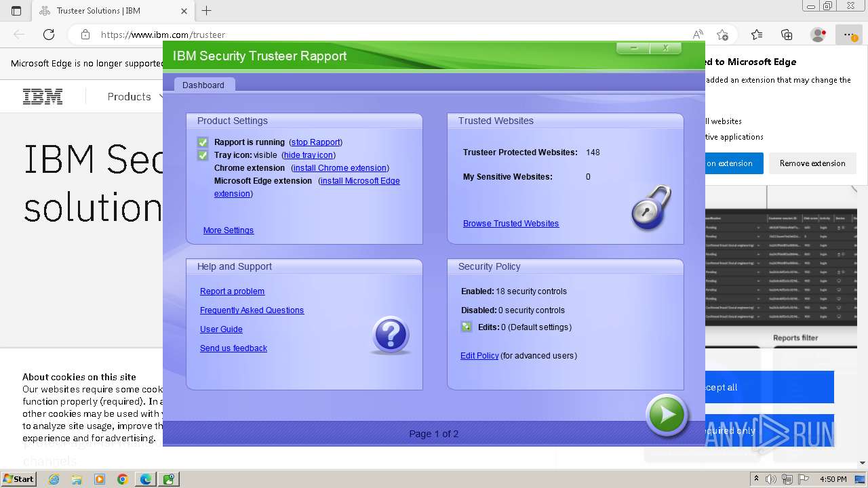Viewport: 868px width, 488px height.
Task: Click Send us feedback link
Action: pyautogui.click(x=234, y=348)
